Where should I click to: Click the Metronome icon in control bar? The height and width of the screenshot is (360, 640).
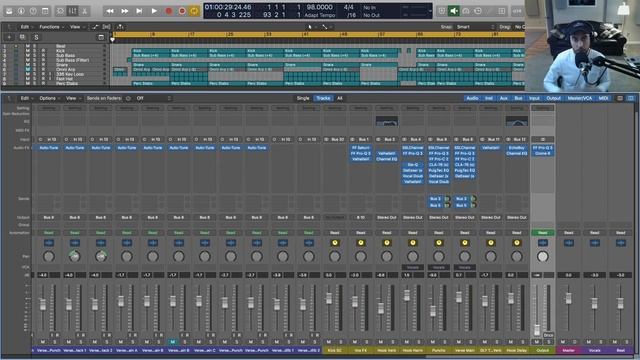click(x=490, y=11)
